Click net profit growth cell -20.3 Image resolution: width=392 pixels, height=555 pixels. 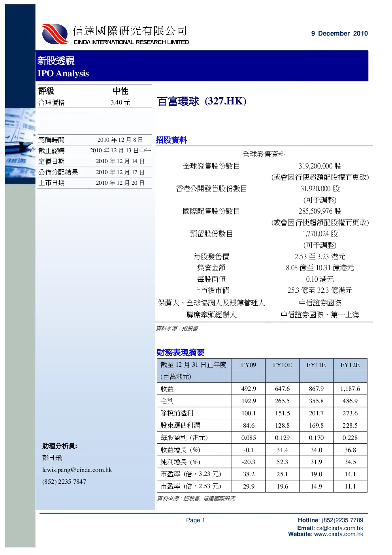coord(249,462)
